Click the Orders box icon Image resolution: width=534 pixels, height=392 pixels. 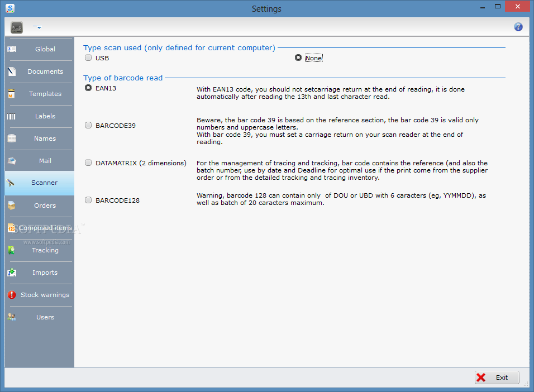click(x=12, y=205)
